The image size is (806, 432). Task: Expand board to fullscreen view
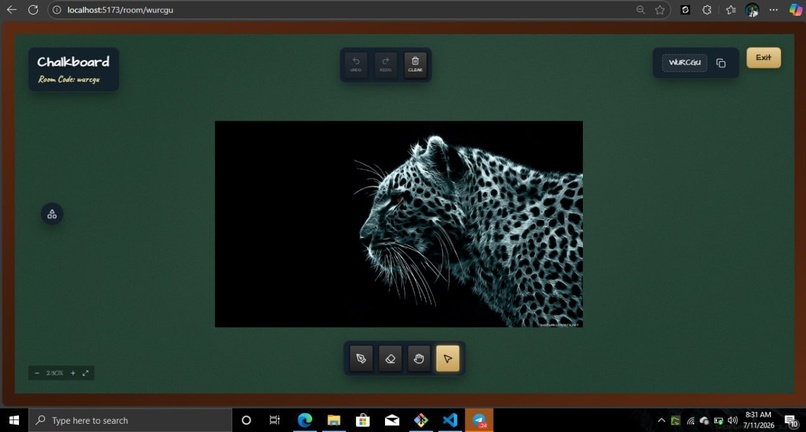(85, 373)
